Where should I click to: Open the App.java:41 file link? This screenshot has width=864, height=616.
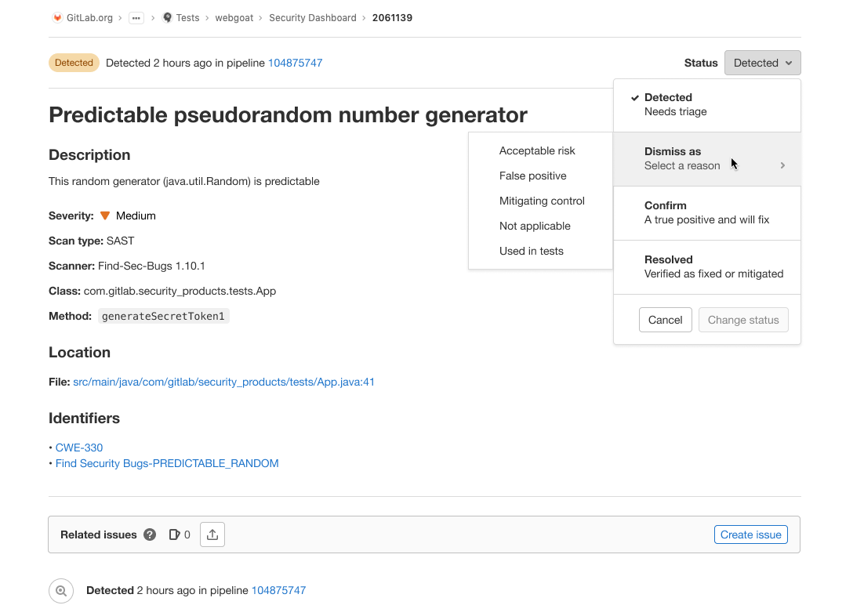(x=223, y=382)
